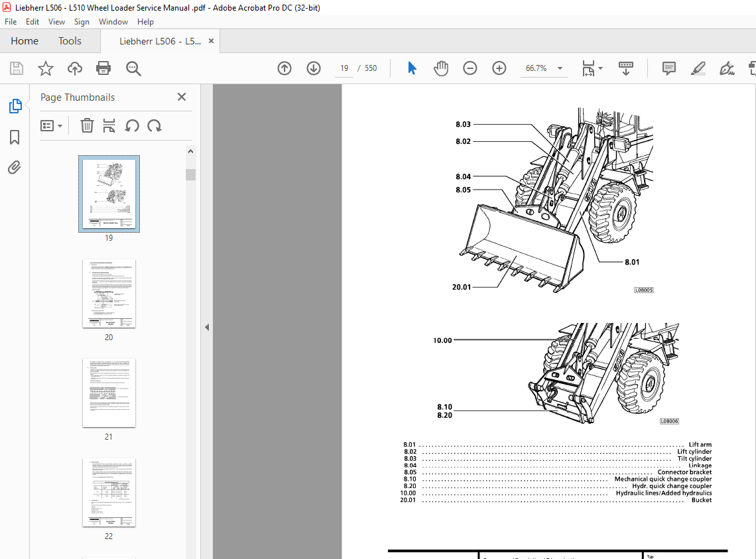This screenshot has width=756, height=559.
Task: Select page 21 thumbnail
Action: pyautogui.click(x=109, y=393)
